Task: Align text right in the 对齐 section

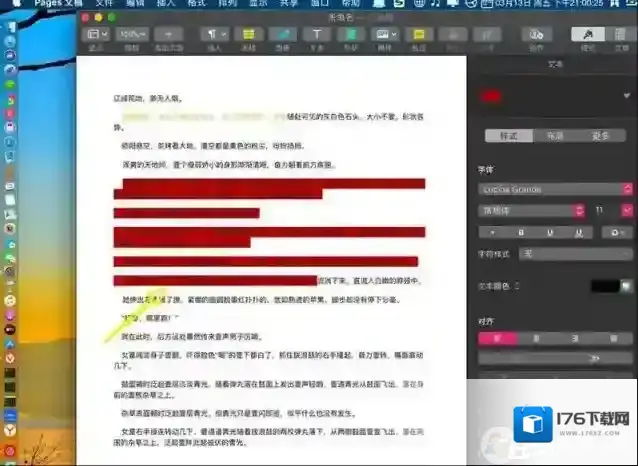Action: click(575, 339)
